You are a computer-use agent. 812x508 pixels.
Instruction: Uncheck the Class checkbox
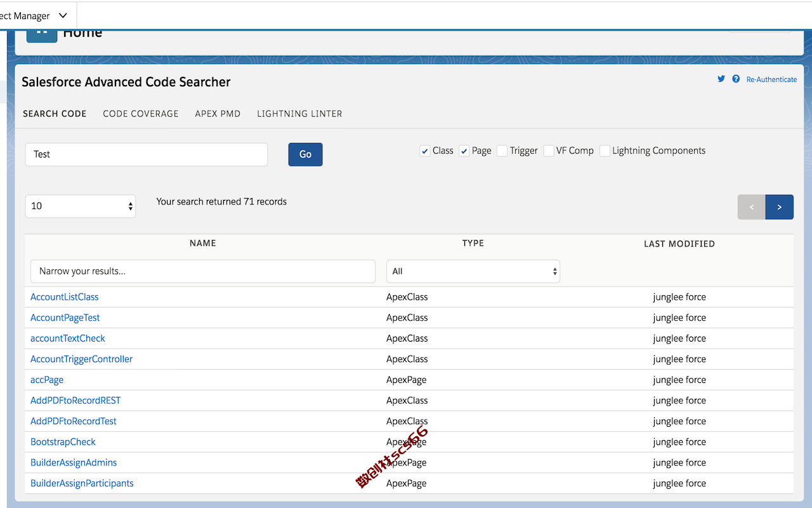click(x=425, y=151)
